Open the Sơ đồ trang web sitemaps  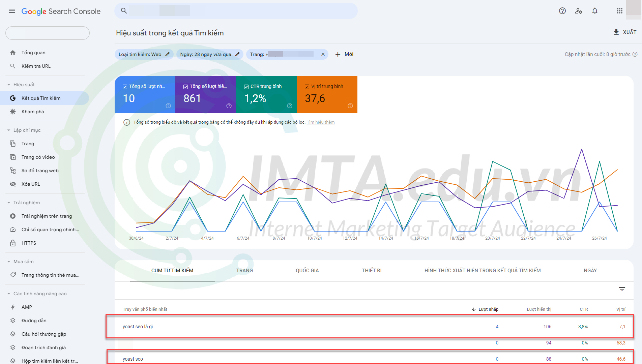pyautogui.click(x=40, y=171)
